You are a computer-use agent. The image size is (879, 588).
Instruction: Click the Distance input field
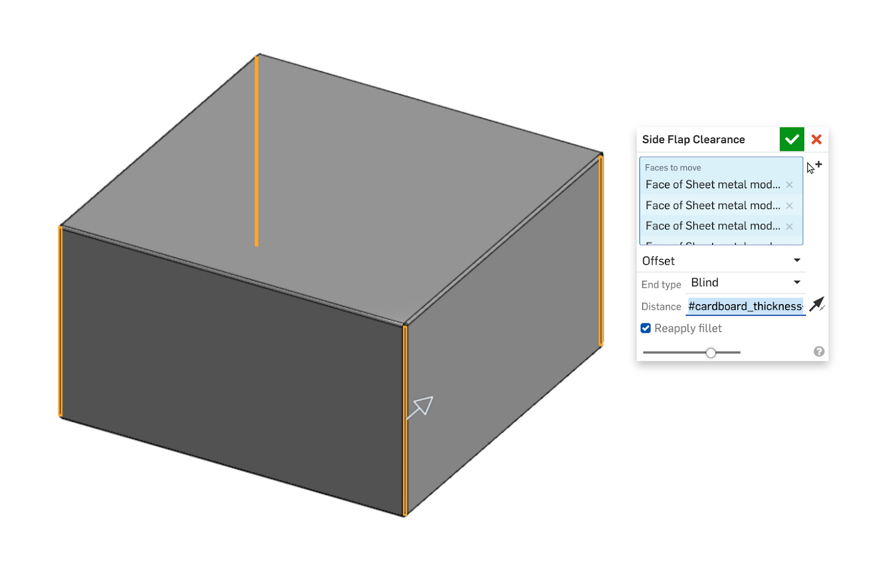click(744, 306)
